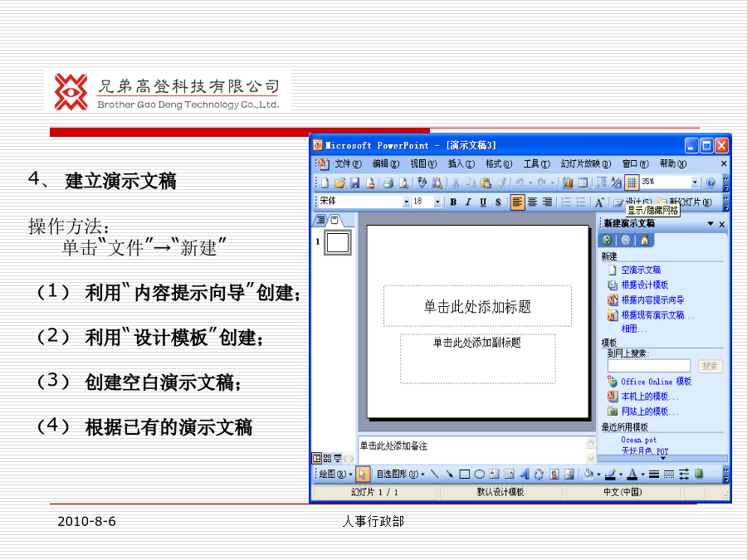Click the Insert Diagram icon
Viewport: 747px width, 560px height.
point(539,475)
